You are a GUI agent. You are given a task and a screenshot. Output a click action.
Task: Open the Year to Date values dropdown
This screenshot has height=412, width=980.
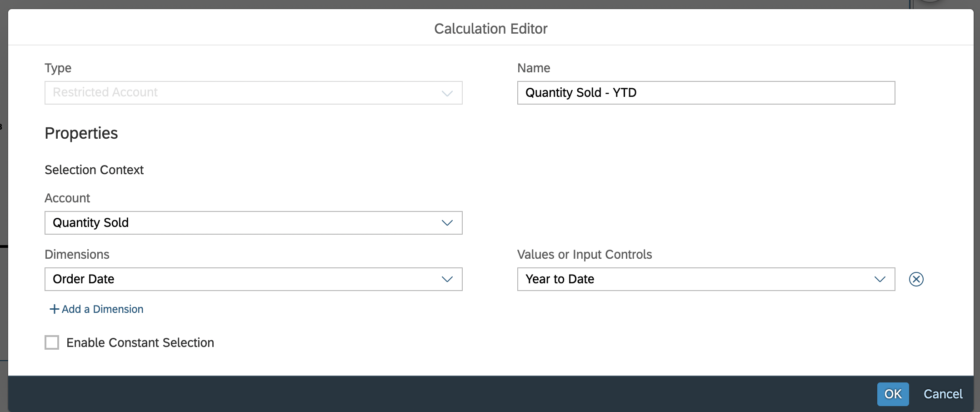pos(695,279)
